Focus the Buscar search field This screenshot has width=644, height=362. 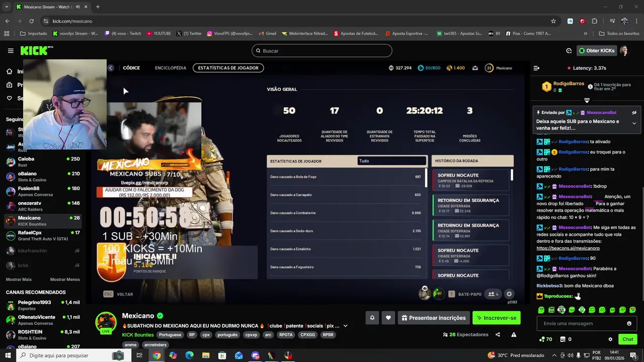click(x=322, y=51)
